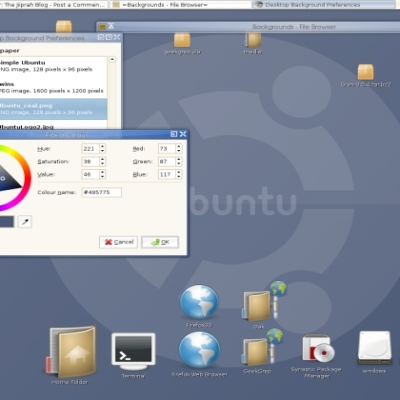
Task: Open the package icon behind Preferences window
Action: click(x=64, y=27)
